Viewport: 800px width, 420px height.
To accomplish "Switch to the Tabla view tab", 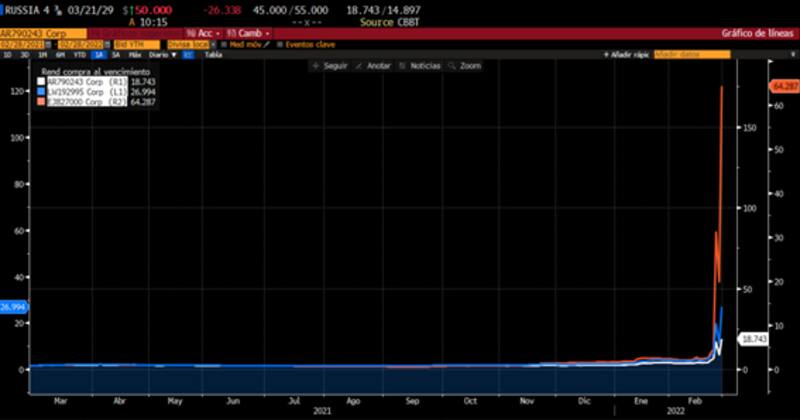I will pos(212,55).
